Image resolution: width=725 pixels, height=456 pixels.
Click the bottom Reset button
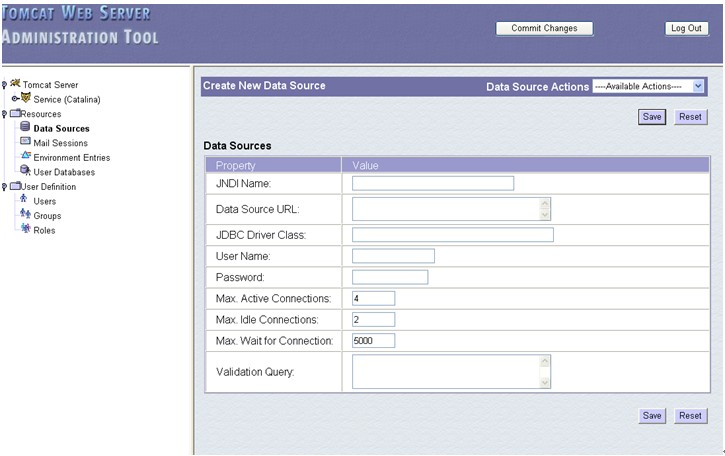click(x=690, y=416)
